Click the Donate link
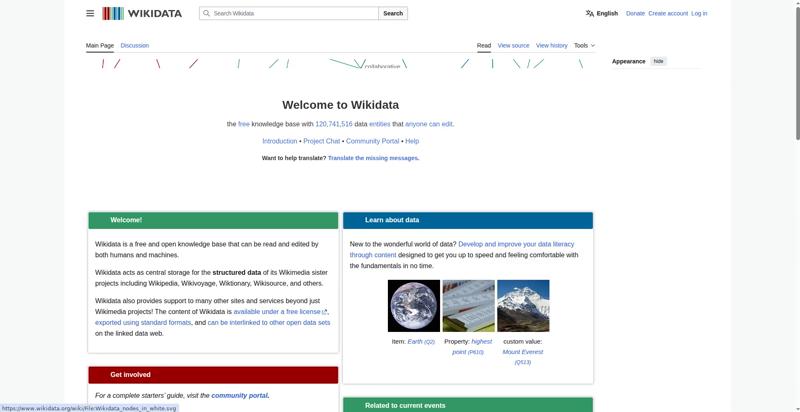Screen dimensions: 800x412 [x=635, y=13]
